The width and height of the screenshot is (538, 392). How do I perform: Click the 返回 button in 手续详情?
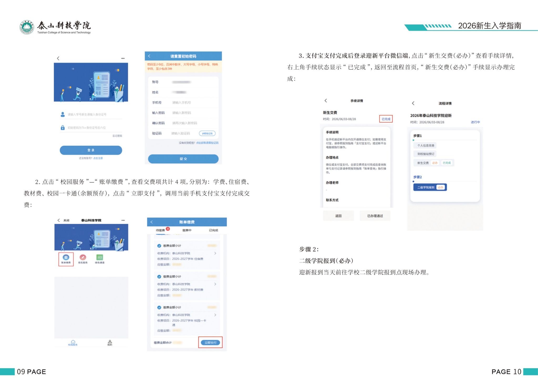click(338, 216)
